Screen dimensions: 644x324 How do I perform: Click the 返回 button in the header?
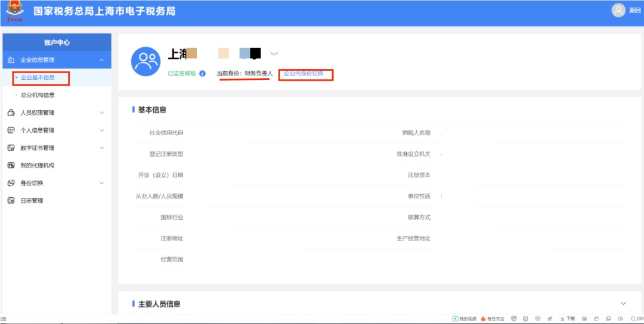pyautogui.click(x=634, y=11)
